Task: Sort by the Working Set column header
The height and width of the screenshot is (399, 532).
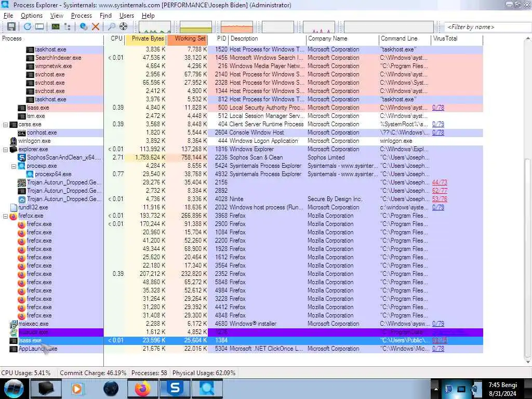Action: click(187, 38)
